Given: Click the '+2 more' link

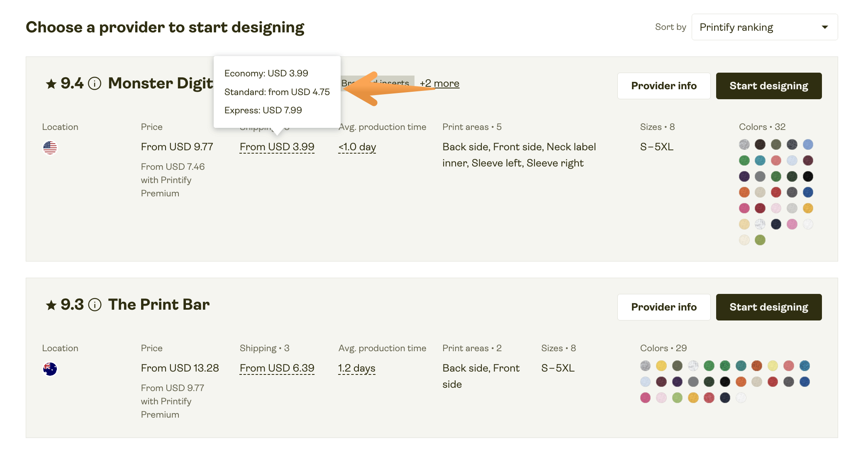Looking at the screenshot, I should [439, 83].
